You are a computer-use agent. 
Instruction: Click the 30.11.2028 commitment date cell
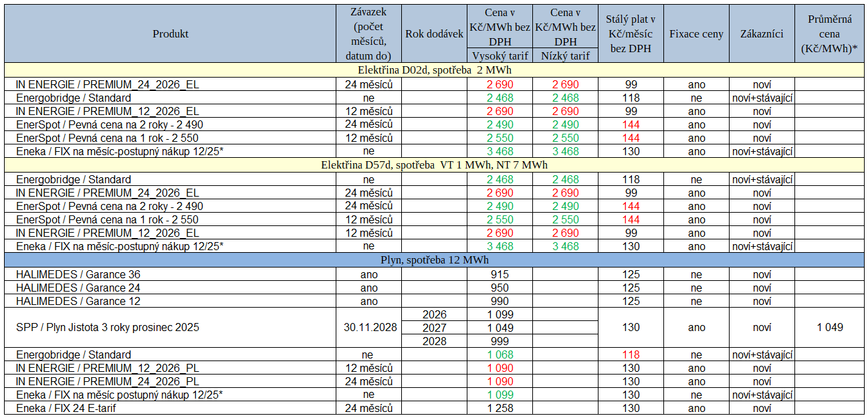[368, 328]
